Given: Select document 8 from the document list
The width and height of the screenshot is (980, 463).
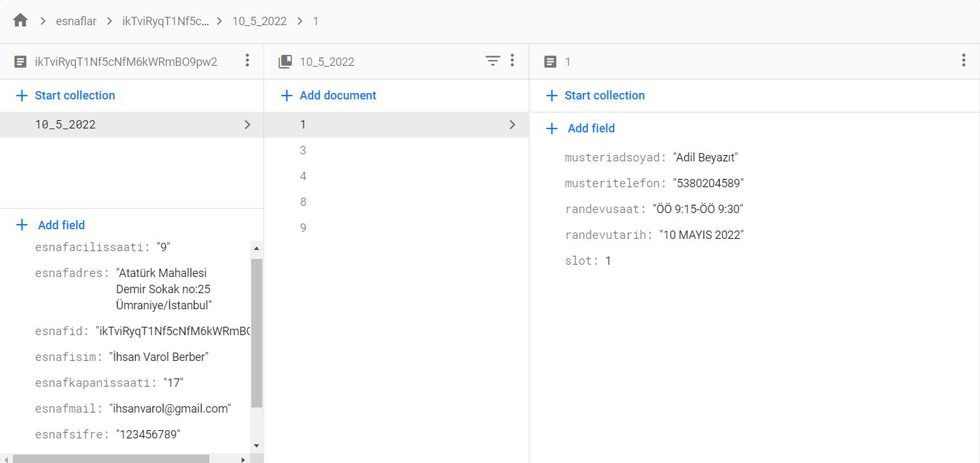Looking at the screenshot, I should coord(303,201).
